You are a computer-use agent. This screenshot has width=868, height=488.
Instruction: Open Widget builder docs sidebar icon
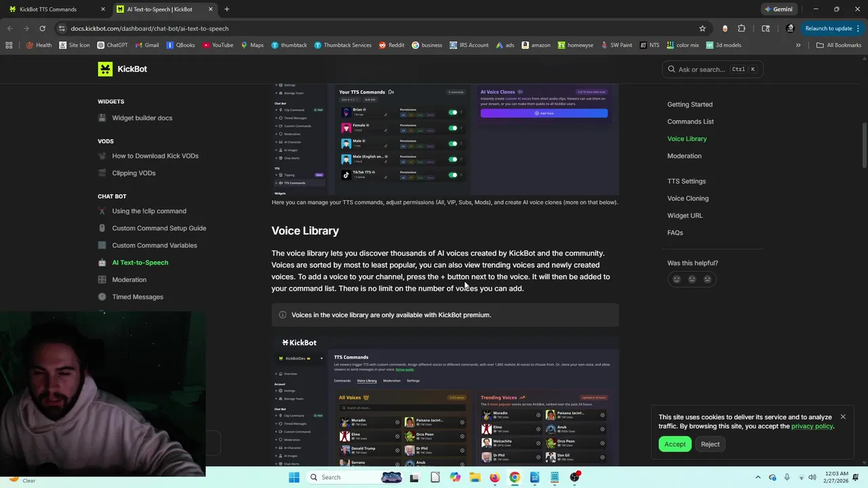point(102,118)
